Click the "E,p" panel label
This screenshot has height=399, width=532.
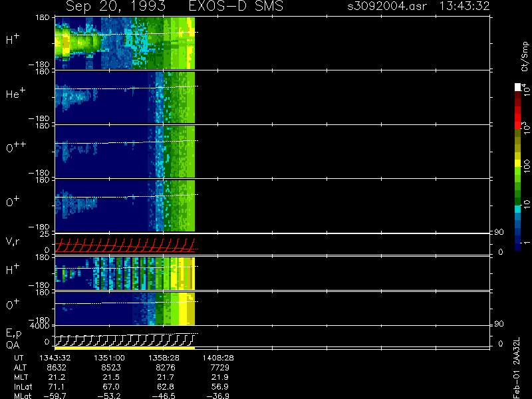coord(14,334)
